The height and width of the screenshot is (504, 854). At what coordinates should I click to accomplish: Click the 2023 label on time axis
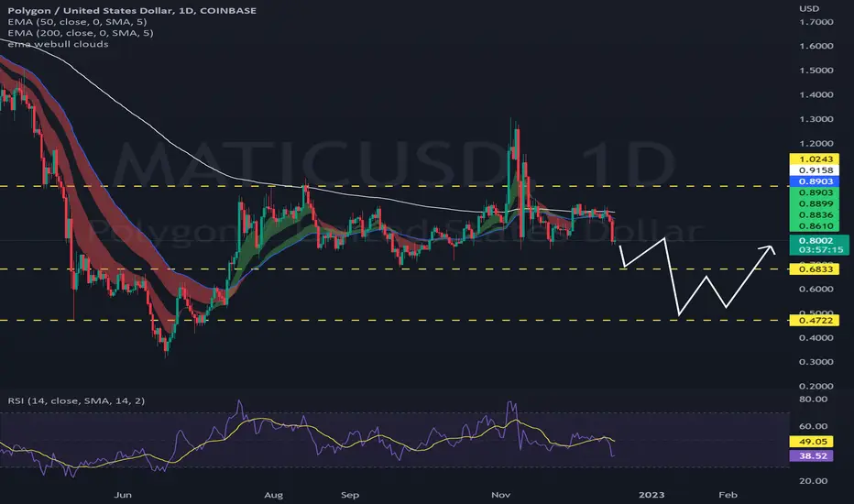coord(651,495)
